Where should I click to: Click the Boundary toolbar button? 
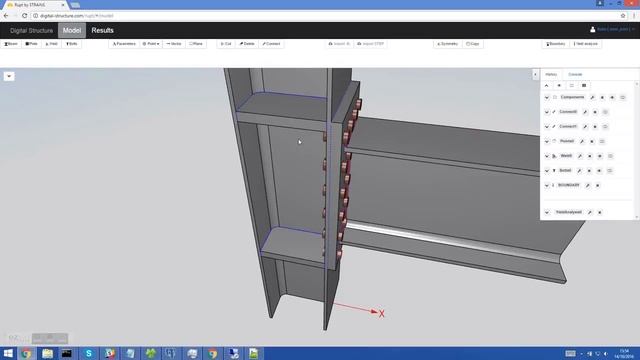click(x=556, y=44)
